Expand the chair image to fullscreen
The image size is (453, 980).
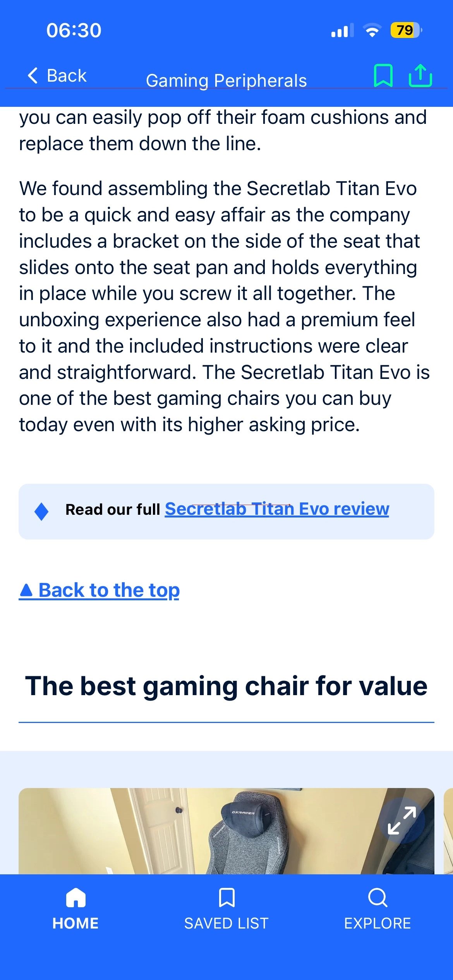pos(402,820)
